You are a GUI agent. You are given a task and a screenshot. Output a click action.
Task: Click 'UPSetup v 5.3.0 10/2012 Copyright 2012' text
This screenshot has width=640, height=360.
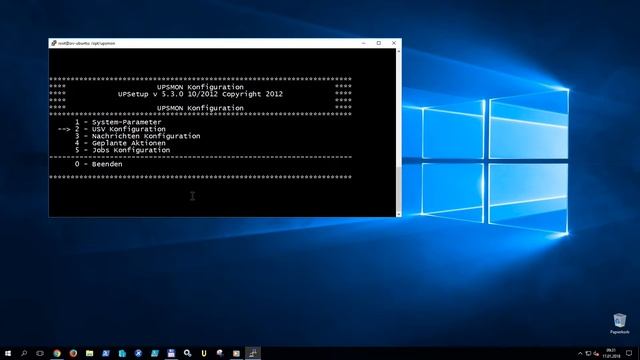[200, 94]
